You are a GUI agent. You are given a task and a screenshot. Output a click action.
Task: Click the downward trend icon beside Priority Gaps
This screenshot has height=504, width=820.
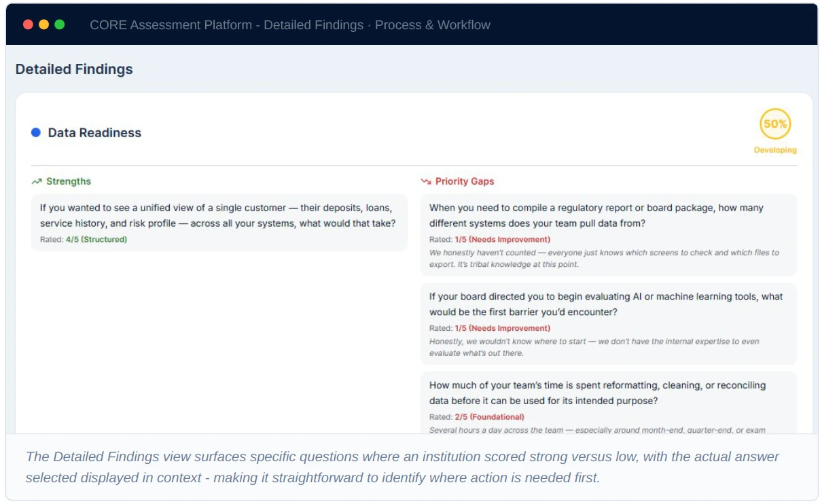(426, 182)
